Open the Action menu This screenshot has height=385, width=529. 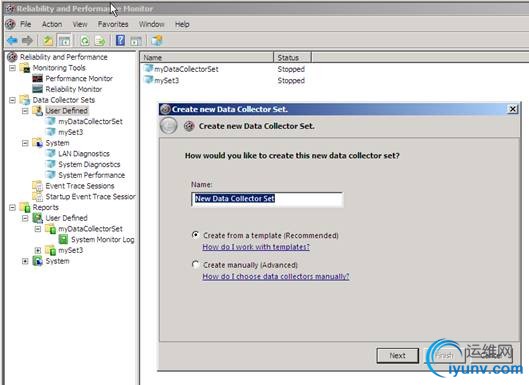click(x=52, y=24)
